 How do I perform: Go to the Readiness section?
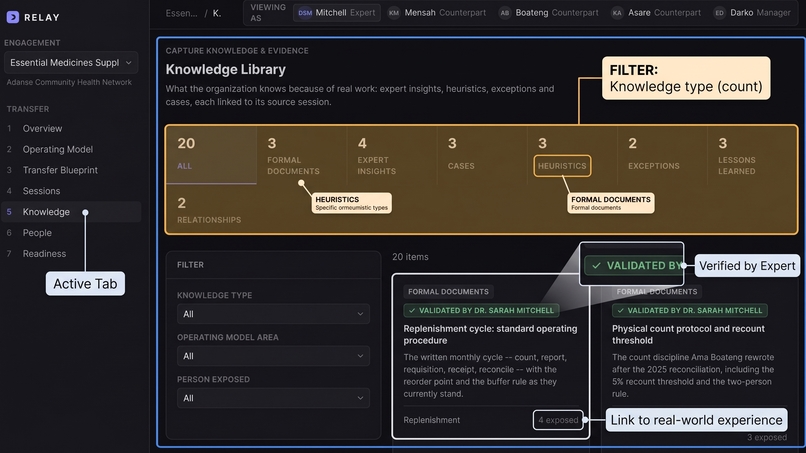(x=44, y=254)
